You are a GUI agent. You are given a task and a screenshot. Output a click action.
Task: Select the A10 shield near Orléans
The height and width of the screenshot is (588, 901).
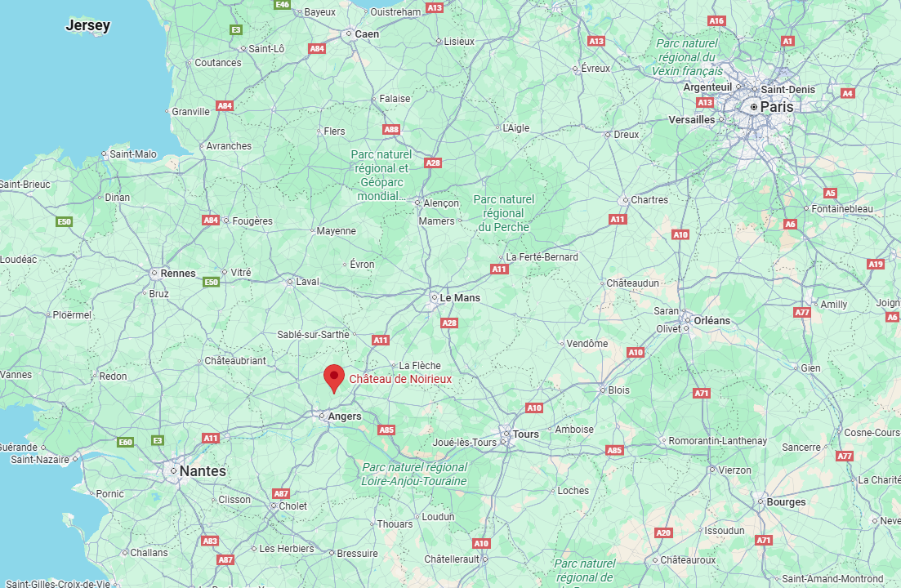(x=635, y=353)
